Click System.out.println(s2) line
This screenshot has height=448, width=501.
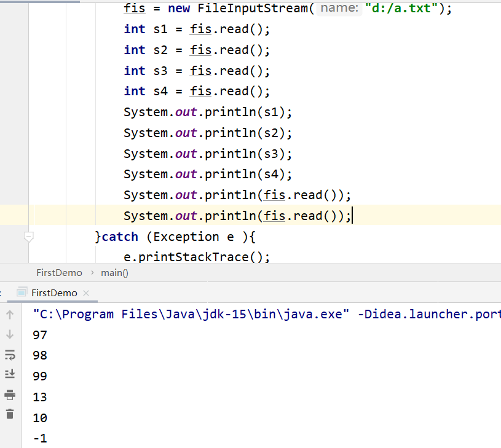pyautogui.click(x=208, y=133)
